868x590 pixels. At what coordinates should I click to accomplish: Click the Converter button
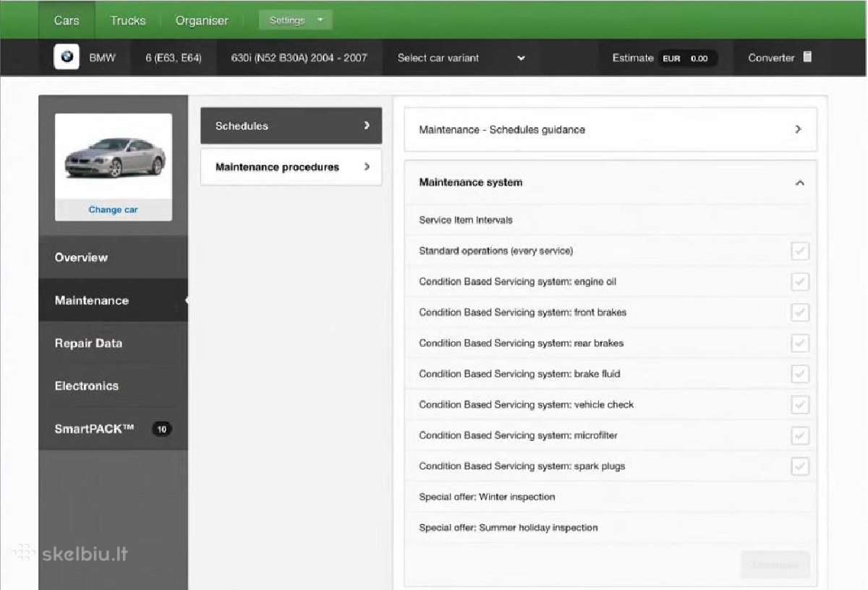coord(780,58)
